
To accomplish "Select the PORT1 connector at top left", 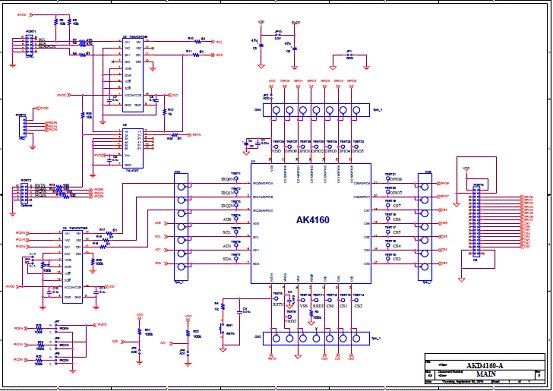I will 30,44.
